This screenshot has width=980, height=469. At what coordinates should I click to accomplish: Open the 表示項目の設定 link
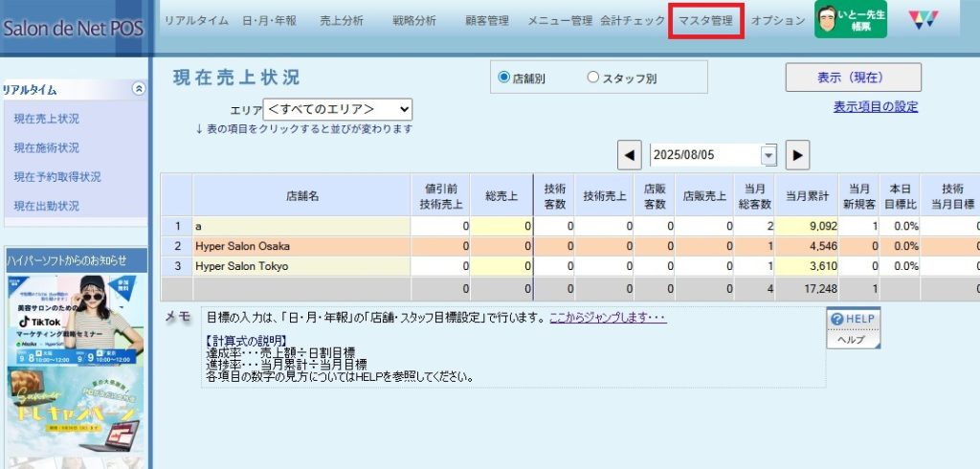click(x=875, y=106)
